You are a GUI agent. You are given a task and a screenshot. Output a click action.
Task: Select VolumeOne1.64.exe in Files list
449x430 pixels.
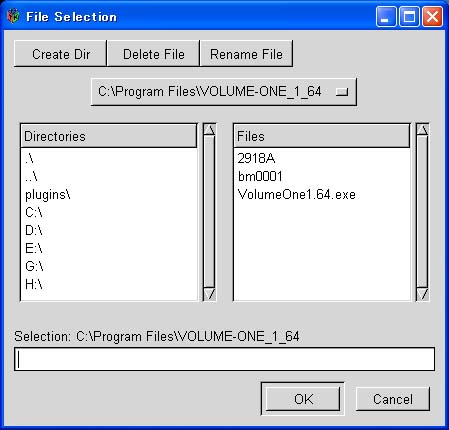[297, 194]
